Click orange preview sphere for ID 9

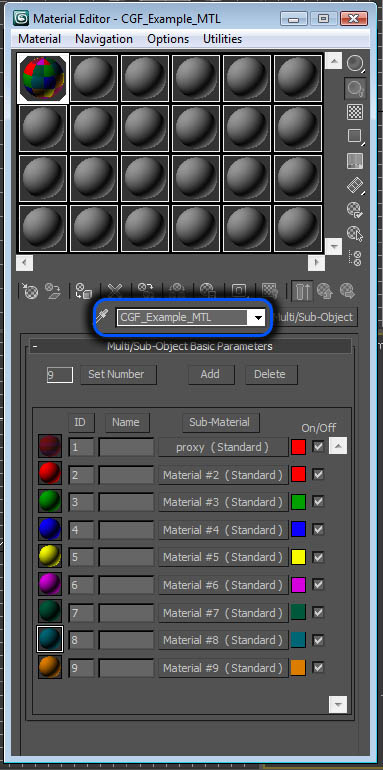pos(50,667)
